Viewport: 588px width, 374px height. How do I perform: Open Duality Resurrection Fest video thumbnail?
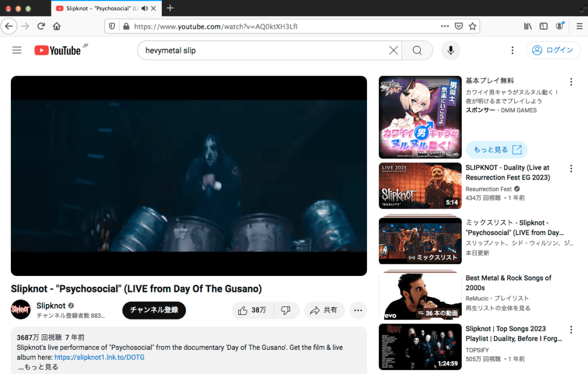[420, 186]
